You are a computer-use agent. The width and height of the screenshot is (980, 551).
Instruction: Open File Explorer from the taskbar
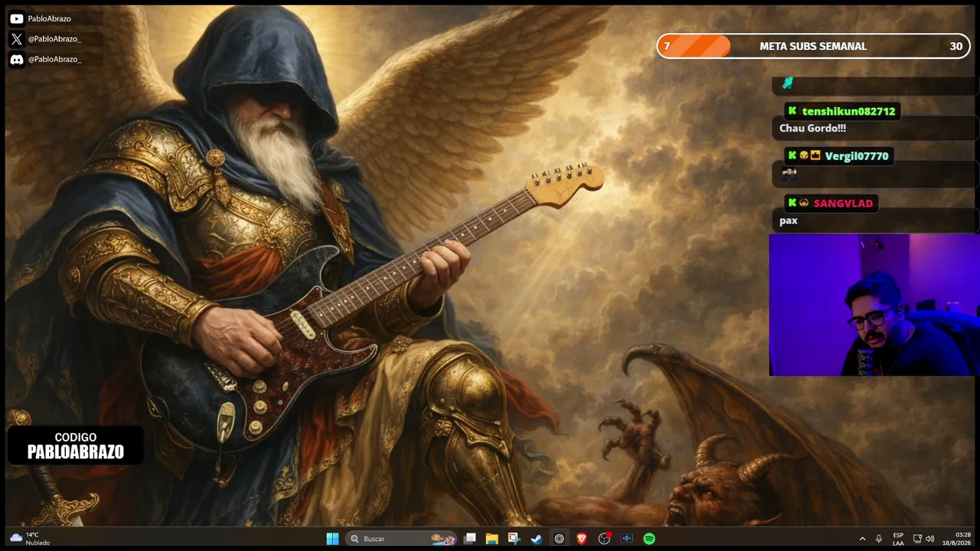492,539
